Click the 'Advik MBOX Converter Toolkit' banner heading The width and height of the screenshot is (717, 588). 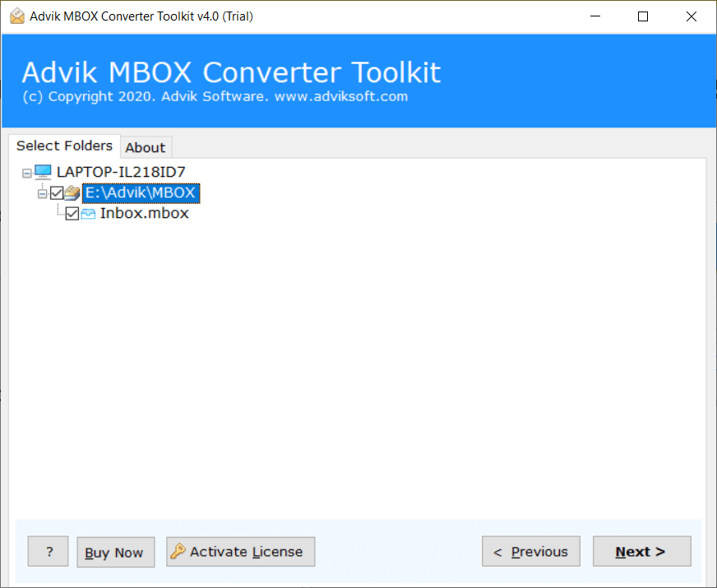click(x=231, y=72)
